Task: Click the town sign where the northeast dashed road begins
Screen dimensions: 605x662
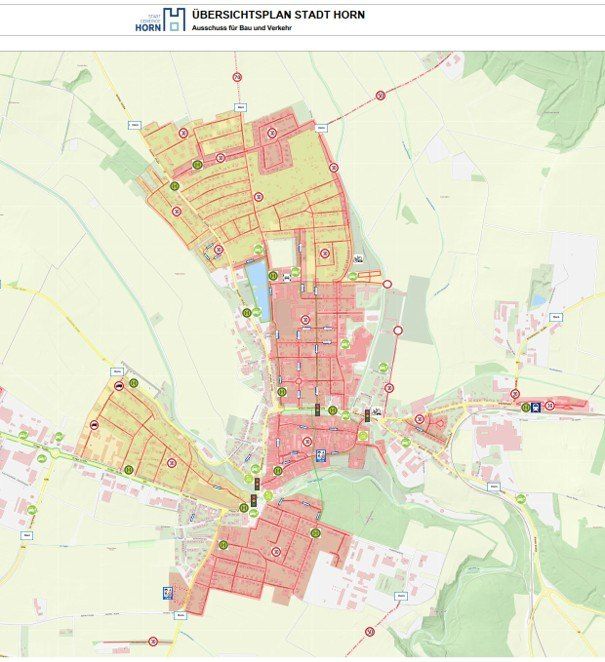Action: point(321,128)
